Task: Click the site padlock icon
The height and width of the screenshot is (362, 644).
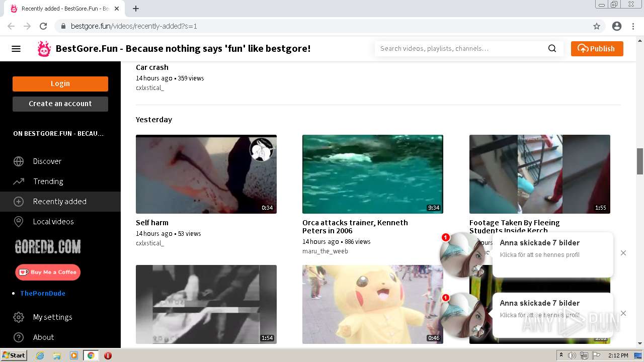Action: (x=63, y=26)
